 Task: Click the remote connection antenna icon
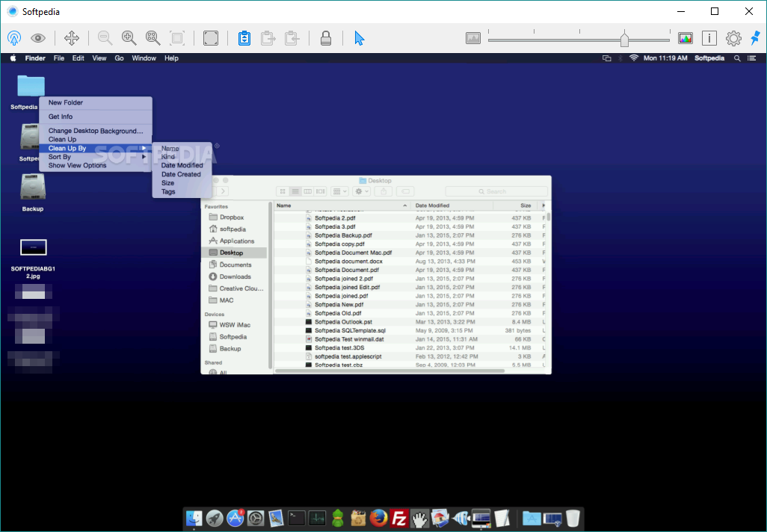(14, 37)
